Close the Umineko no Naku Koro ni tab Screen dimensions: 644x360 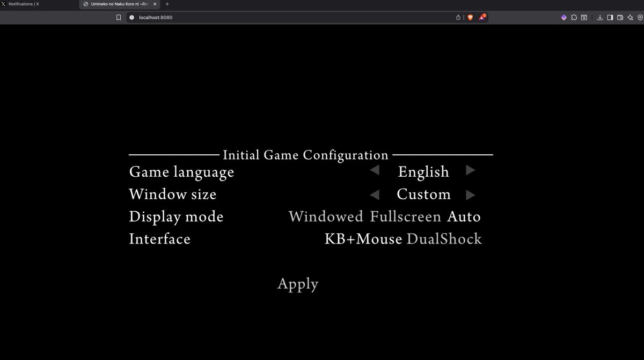[x=155, y=4]
